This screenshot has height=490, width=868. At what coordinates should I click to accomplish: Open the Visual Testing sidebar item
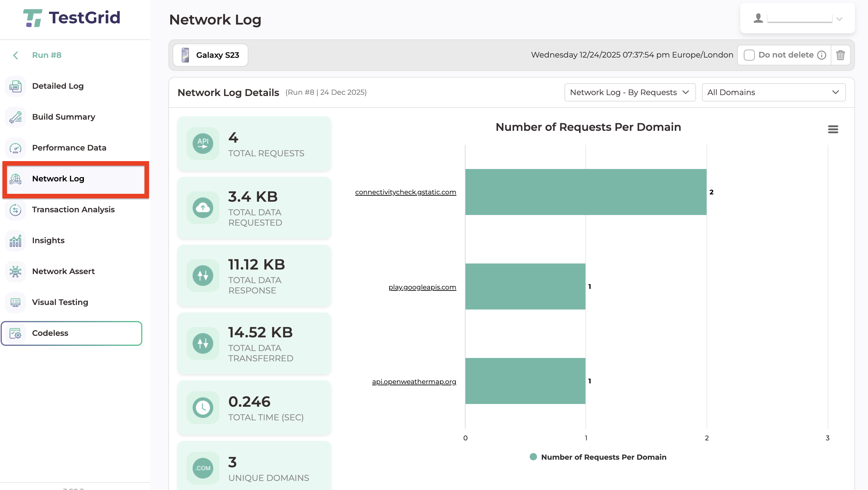(x=60, y=302)
